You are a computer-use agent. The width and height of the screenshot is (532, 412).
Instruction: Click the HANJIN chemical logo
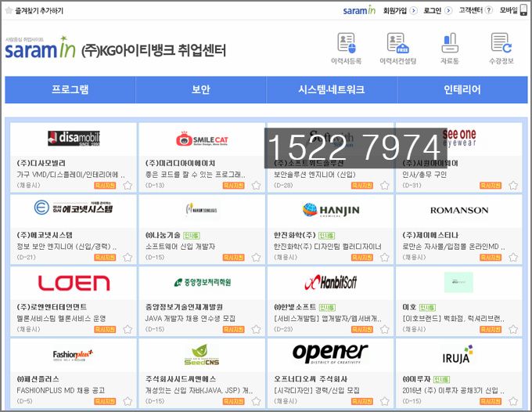331,210
